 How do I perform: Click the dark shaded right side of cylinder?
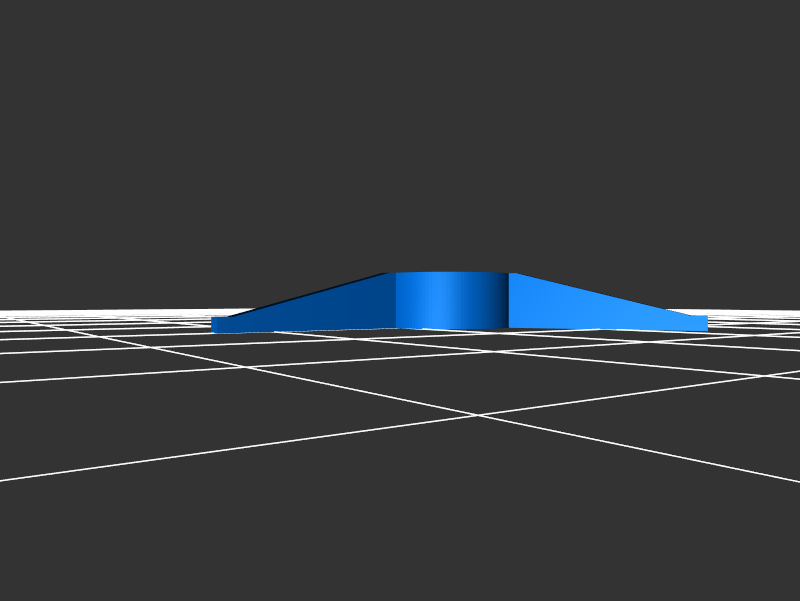[x=498, y=300]
